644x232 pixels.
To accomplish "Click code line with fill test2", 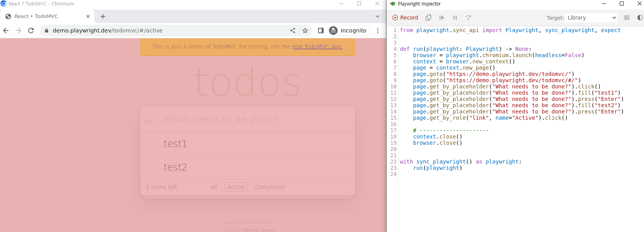I will point(517,105).
